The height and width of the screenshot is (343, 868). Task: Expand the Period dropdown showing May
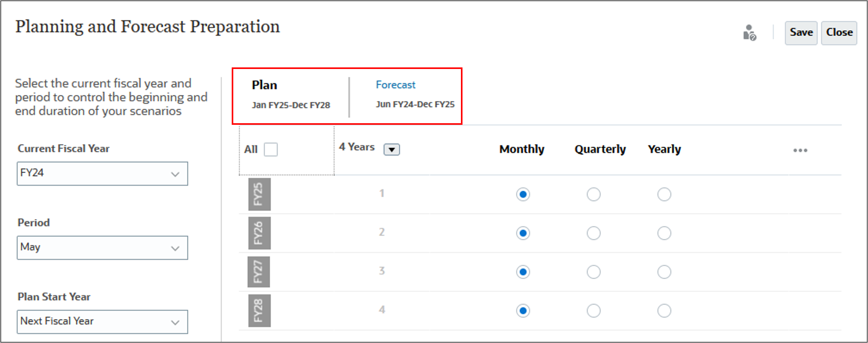tap(102, 248)
